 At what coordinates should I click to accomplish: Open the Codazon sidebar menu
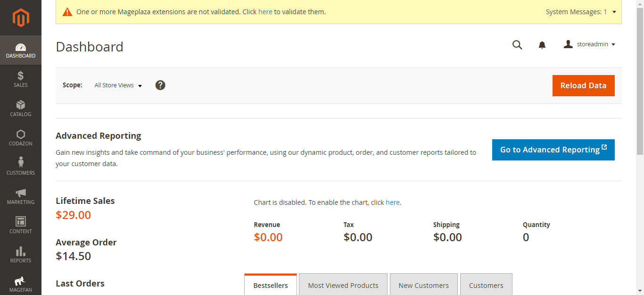(x=21, y=137)
